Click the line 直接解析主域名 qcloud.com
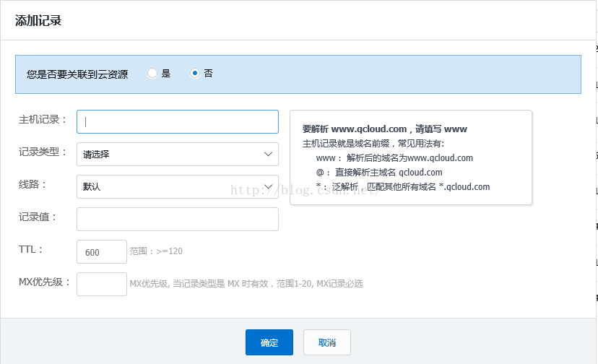The height and width of the screenshot is (364, 598). click(x=379, y=173)
